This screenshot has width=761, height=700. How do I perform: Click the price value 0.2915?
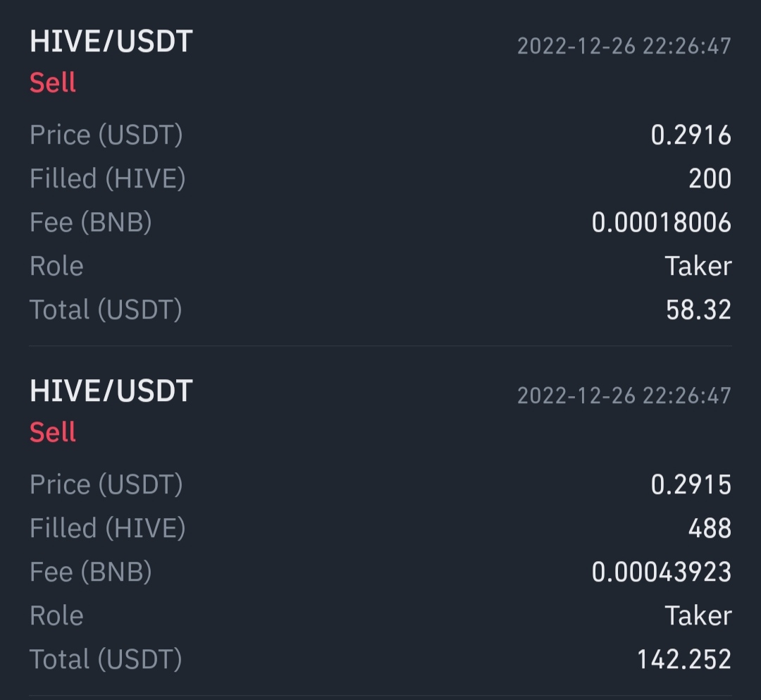click(691, 484)
